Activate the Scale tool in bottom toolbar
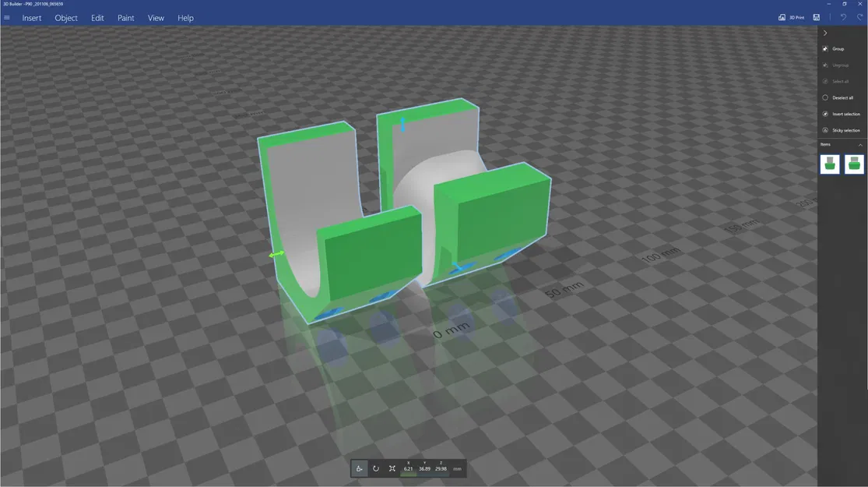Screen dimensions: 868x487 coord(392,469)
